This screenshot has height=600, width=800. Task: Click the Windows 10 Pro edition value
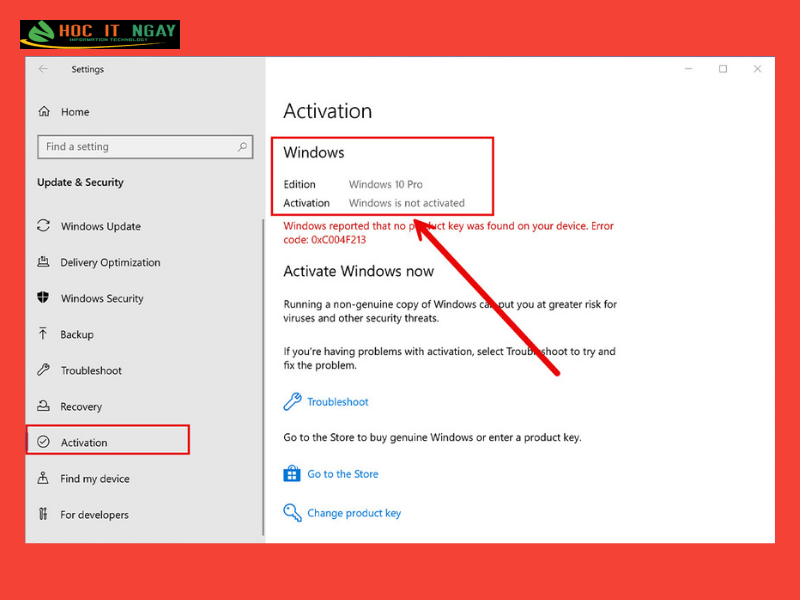(386, 184)
